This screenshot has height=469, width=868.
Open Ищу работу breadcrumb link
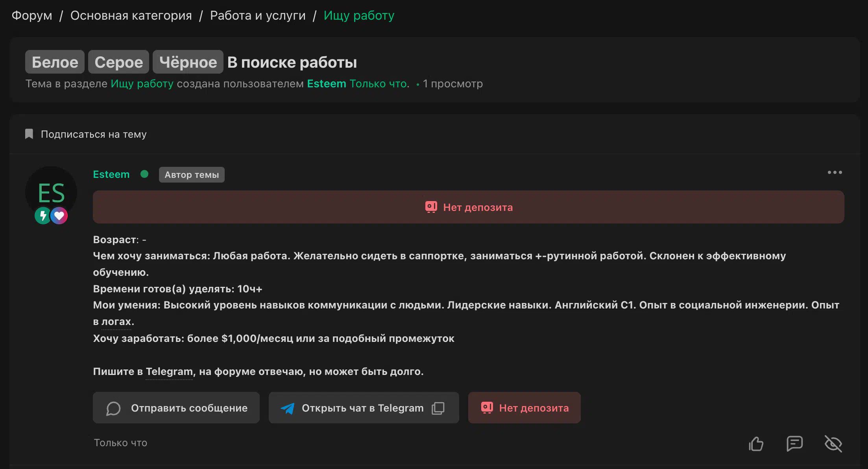(359, 15)
